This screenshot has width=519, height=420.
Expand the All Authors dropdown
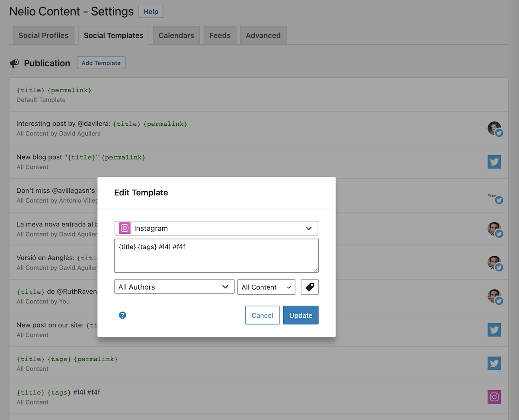(174, 287)
